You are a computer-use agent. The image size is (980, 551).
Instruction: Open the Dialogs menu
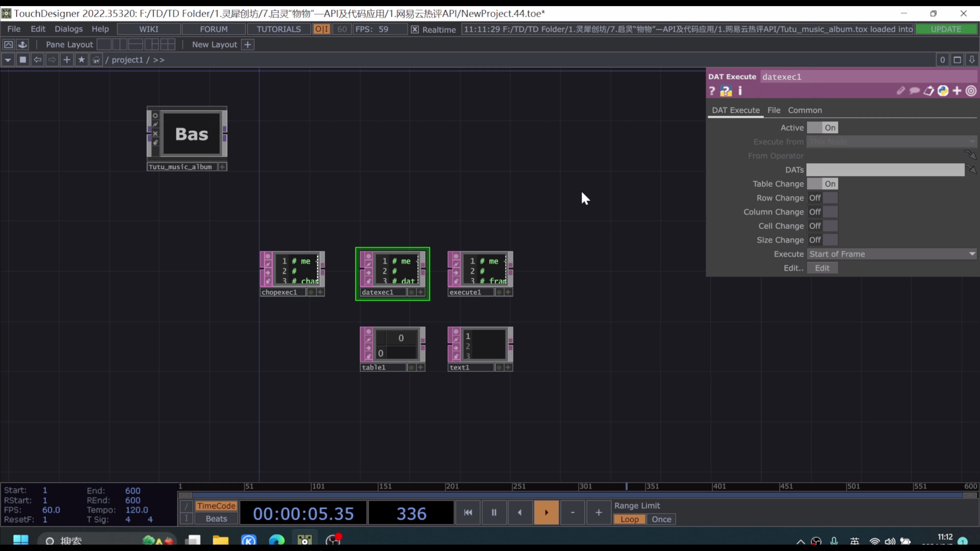click(x=68, y=29)
